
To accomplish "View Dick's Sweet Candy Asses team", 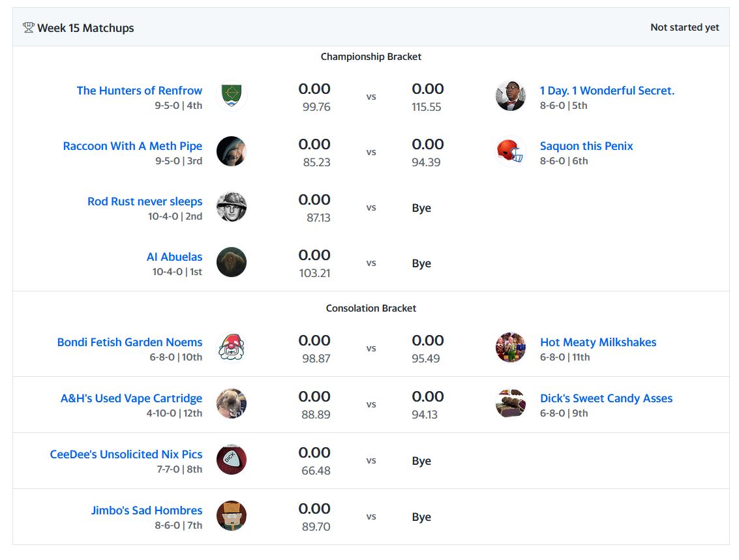I will 606,398.
